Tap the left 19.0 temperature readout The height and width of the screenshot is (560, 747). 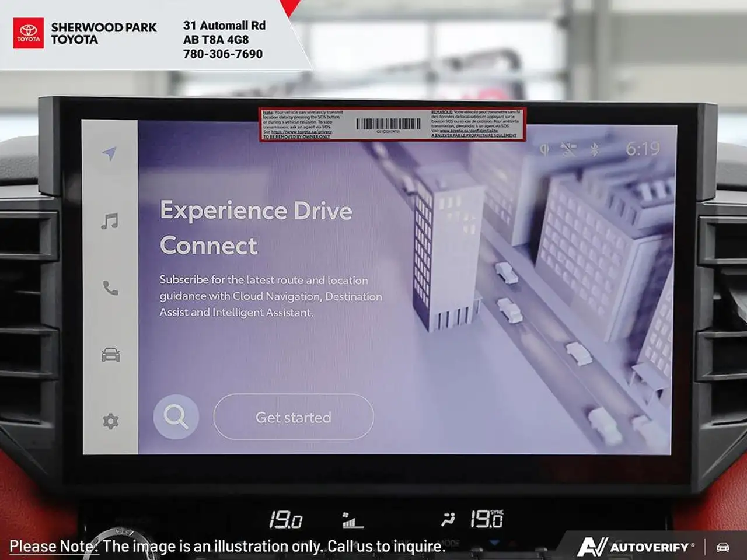coord(285,519)
